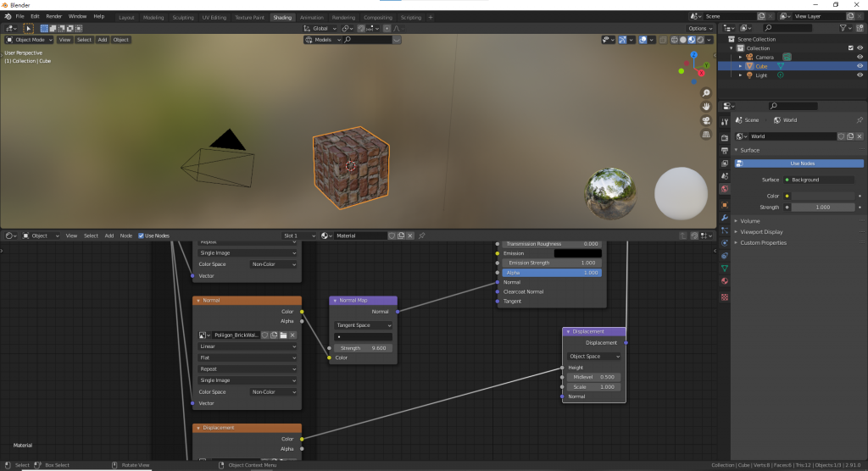
Task: Click the blue Use Nodes button
Action: [802, 163]
